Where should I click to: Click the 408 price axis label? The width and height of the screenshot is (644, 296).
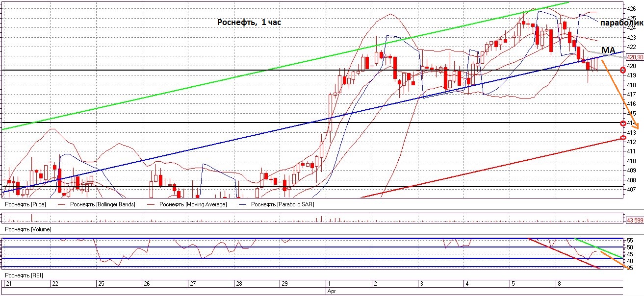(632, 180)
